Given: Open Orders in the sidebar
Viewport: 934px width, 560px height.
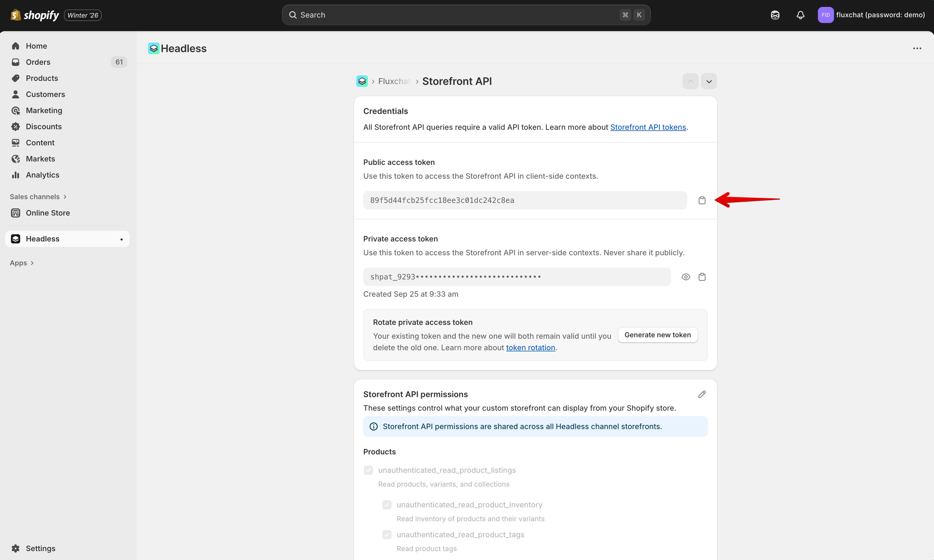Looking at the screenshot, I should click(38, 62).
